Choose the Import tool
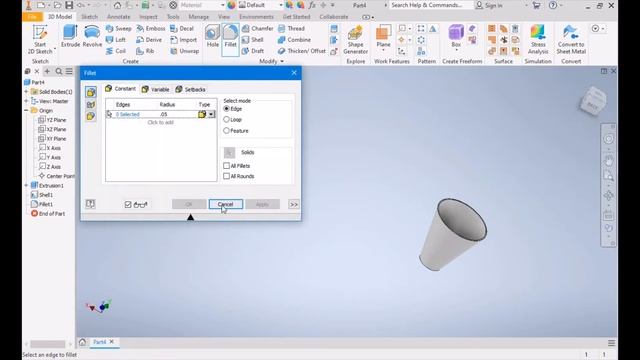Screen dimensions: 640x360 (x=183, y=40)
